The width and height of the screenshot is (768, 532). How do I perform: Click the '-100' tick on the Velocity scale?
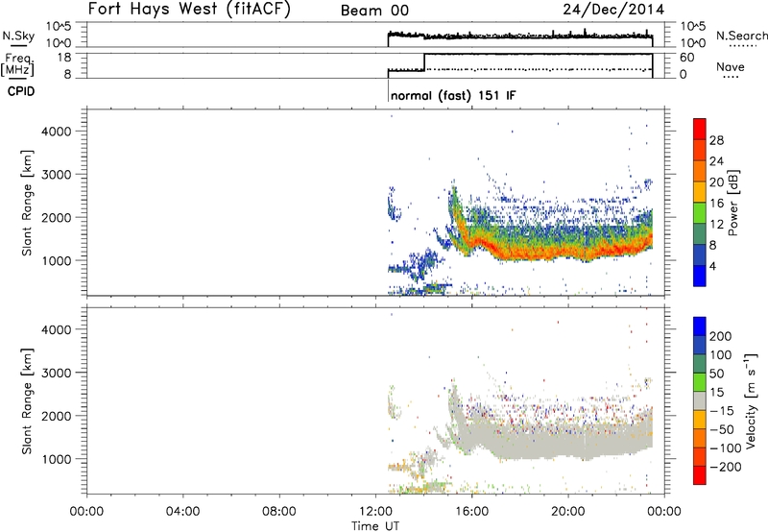tap(726, 448)
